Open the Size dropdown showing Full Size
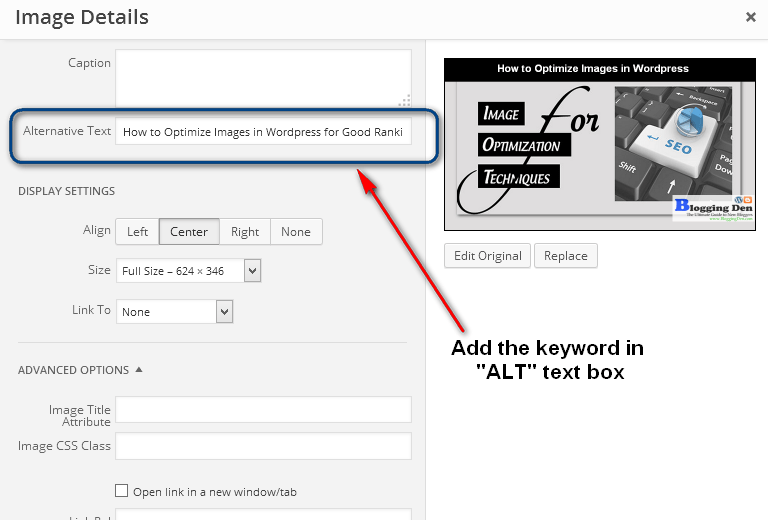The image size is (768, 520). (189, 271)
